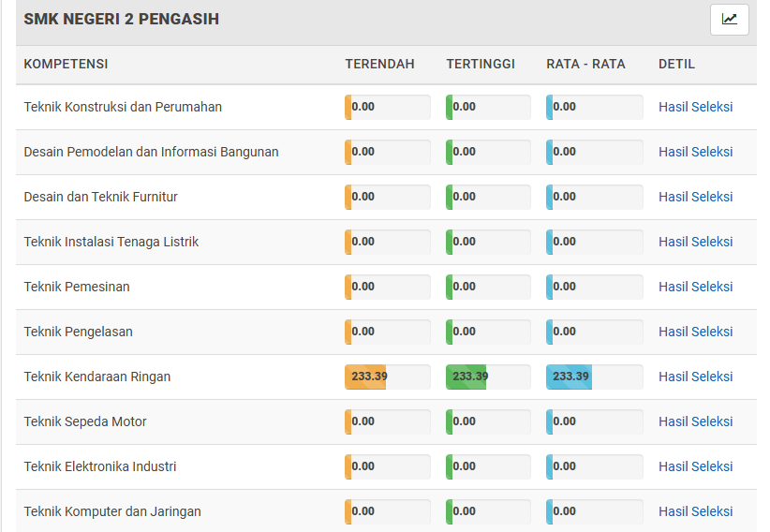
Task: Select the TERENDAH column header
Action: (379, 65)
